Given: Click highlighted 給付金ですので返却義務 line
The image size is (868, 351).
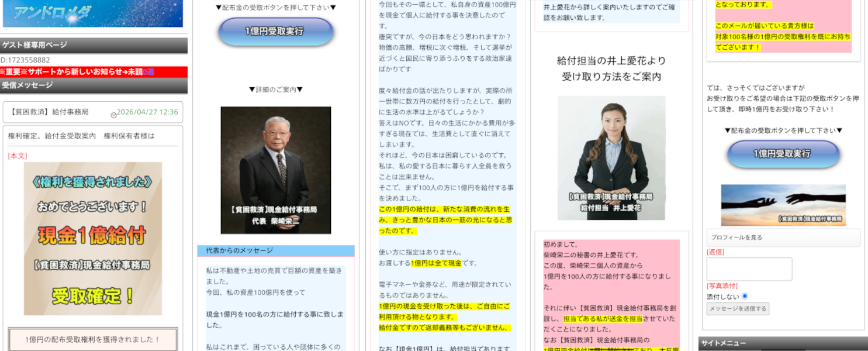Looking at the screenshot, I should (x=445, y=328).
